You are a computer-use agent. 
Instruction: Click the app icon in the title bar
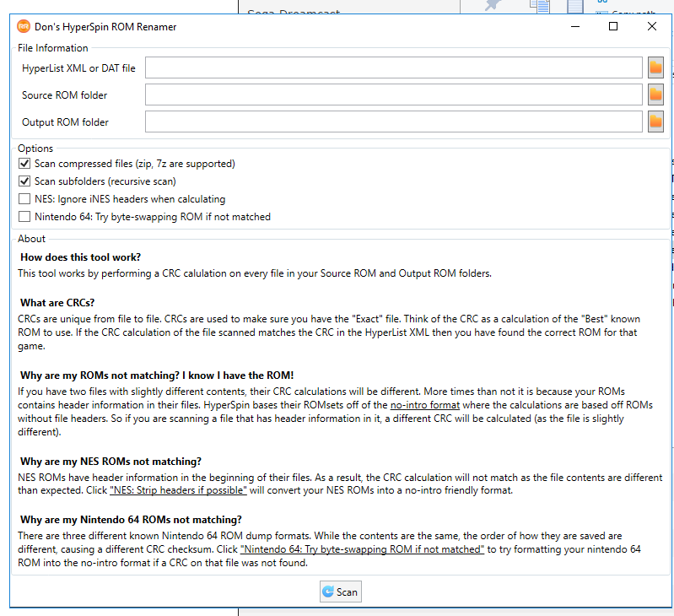pos(24,27)
